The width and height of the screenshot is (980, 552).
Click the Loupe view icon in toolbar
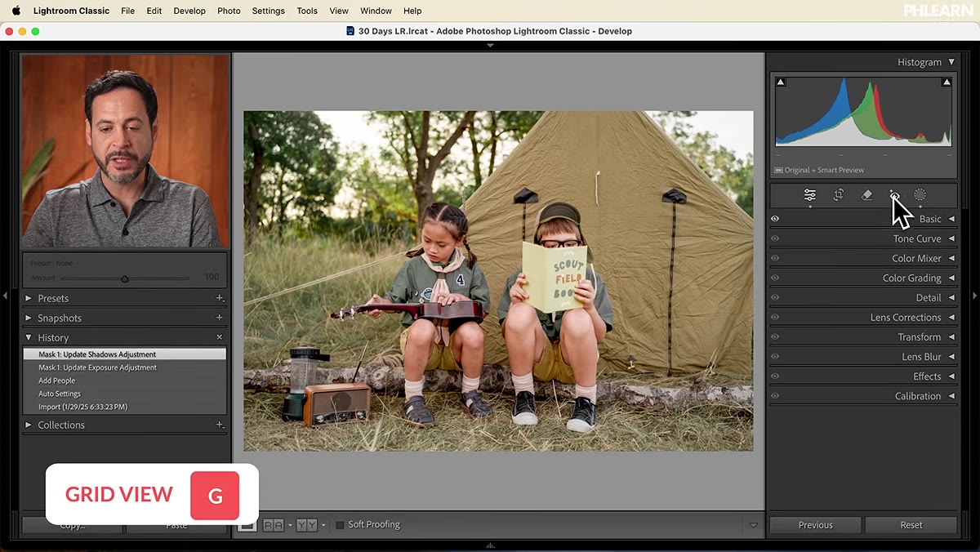[246, 525]
